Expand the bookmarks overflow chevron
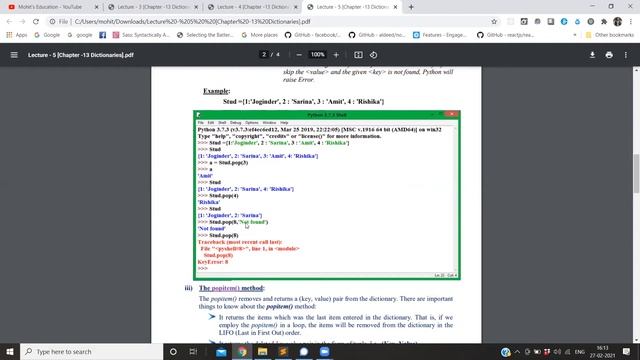Screen dimensions: 640x360 [575, 35]
